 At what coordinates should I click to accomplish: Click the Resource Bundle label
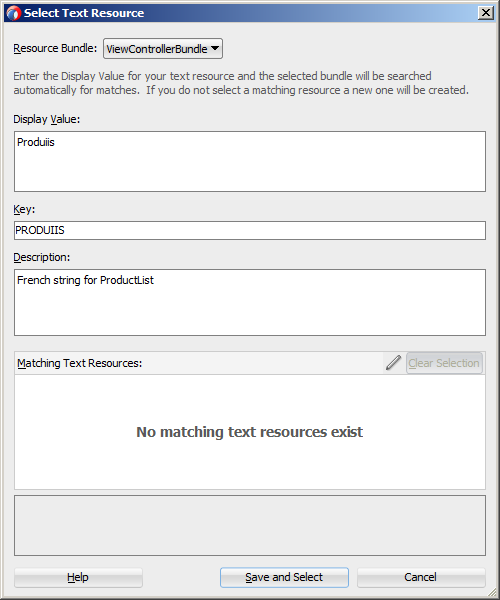coord(55,48)
